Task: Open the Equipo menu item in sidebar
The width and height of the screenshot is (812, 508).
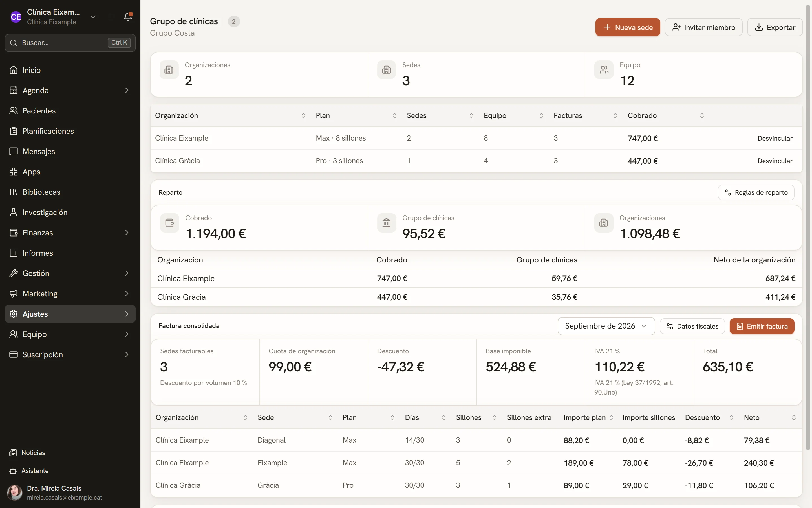Action: pos(70,334)
